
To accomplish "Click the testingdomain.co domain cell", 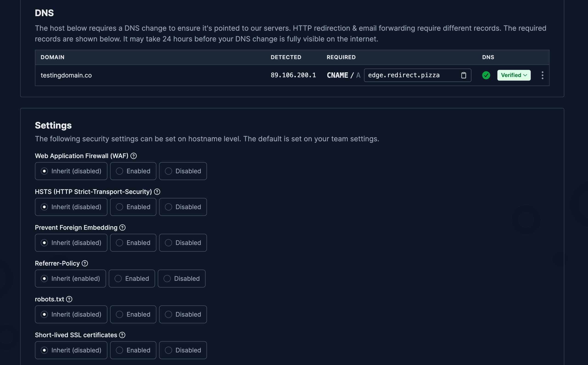I will pos(66,75).
